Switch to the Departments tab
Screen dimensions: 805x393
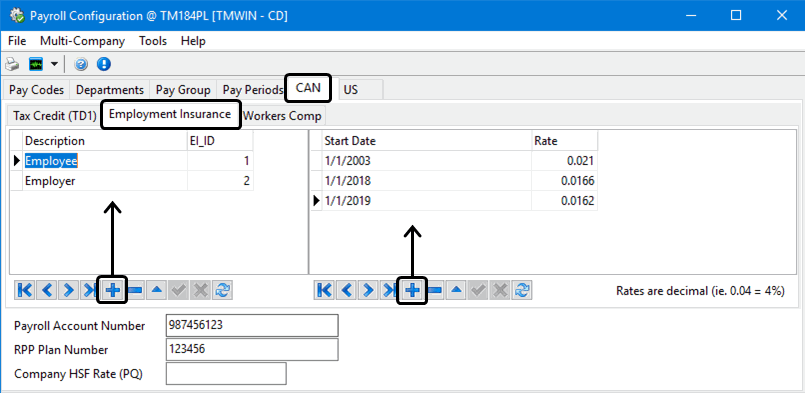(110, 90)
